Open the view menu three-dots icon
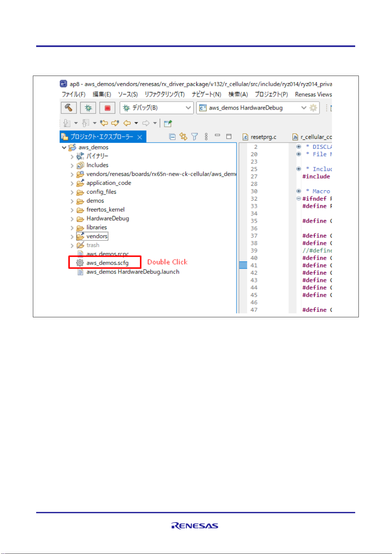The height and width of the screenshot is (554, 392). (206, 136)
